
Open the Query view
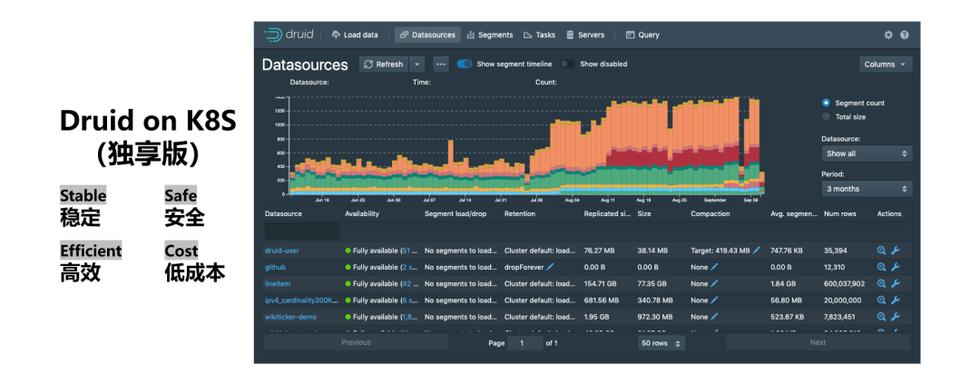pyautogui.click(x=642, y=35)
